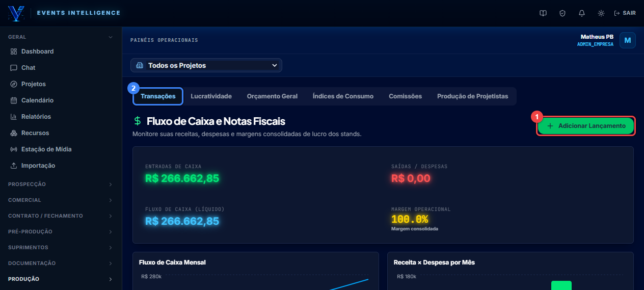Open Relatórios in the sidebar
This screenshot has width=644, height=290.
[61, 117]
